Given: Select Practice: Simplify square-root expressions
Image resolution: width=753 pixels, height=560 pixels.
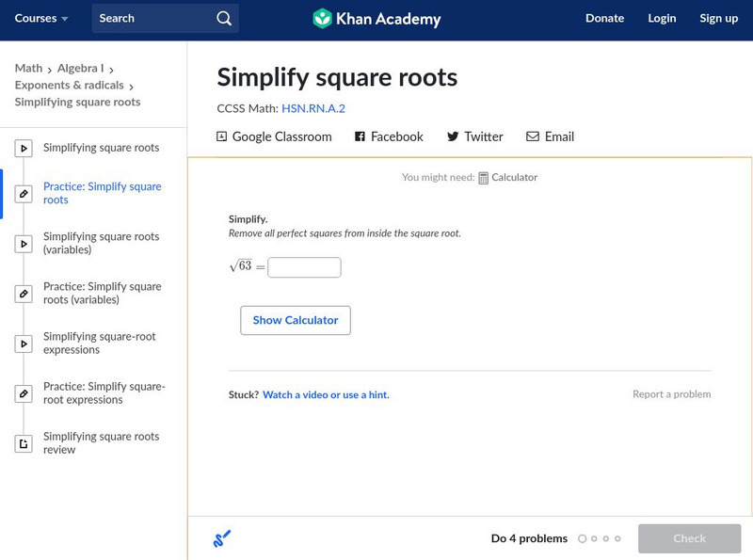Looking at the screenshot, I should (x=104, y=392).
